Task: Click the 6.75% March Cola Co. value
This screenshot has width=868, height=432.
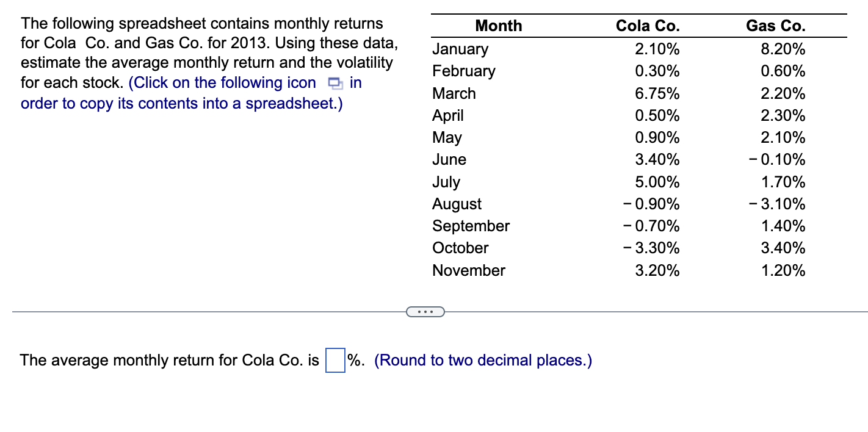Action: (659, 93)
